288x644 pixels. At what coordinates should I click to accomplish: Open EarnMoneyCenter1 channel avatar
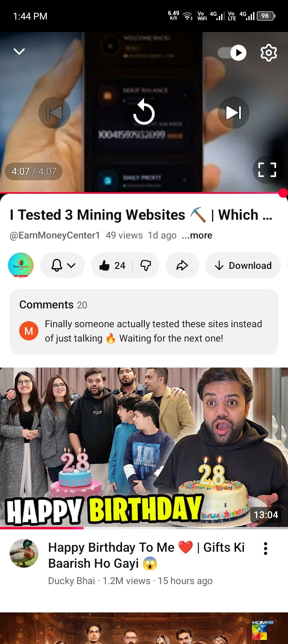[21, 265]
